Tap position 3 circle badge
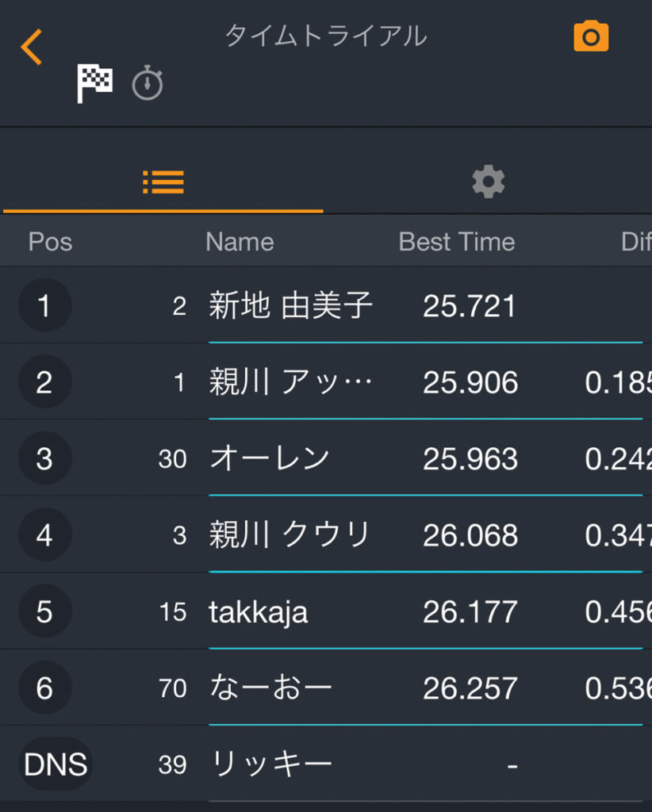Image resolution: width=652 pixels, height=812 pixels. point(44,458)
